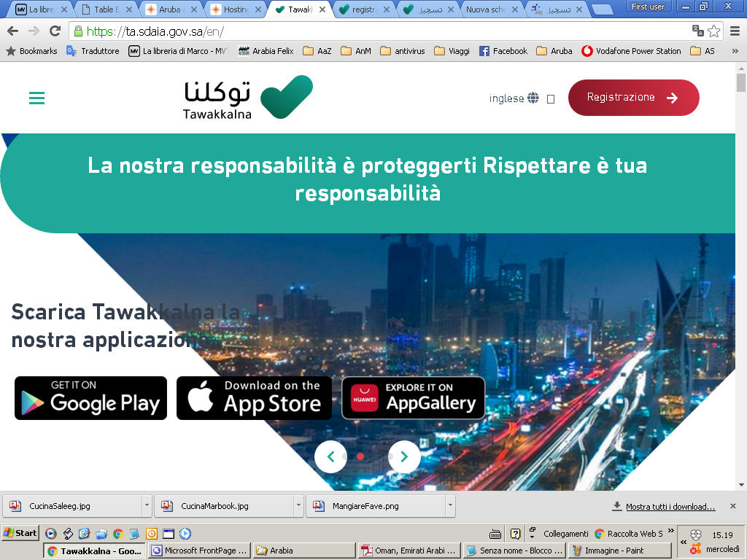Switch to Immagine - Paint taskbar window
The width and height of the screenshot is (747, 560).
pos(621,551)
